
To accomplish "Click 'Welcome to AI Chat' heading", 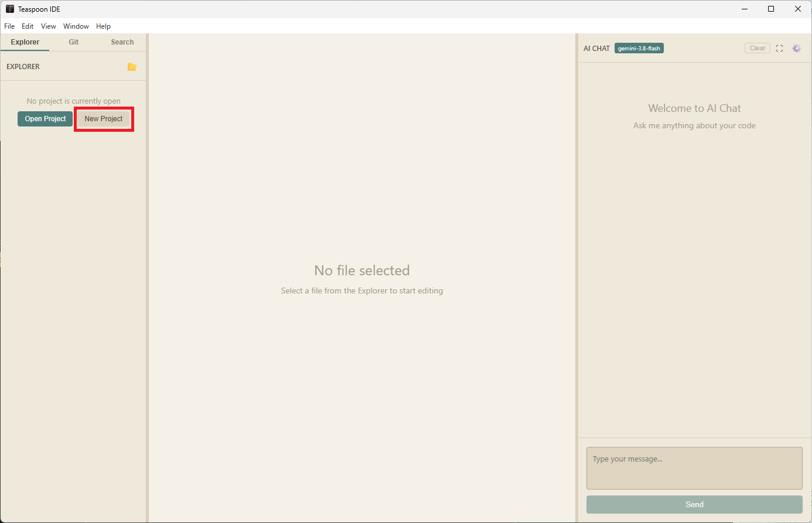I will 694,108.
